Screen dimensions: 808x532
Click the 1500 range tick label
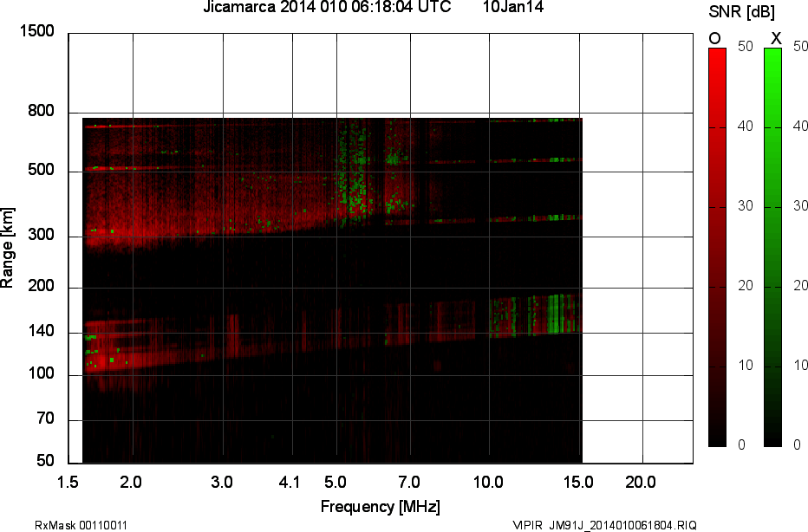[36, 31]
